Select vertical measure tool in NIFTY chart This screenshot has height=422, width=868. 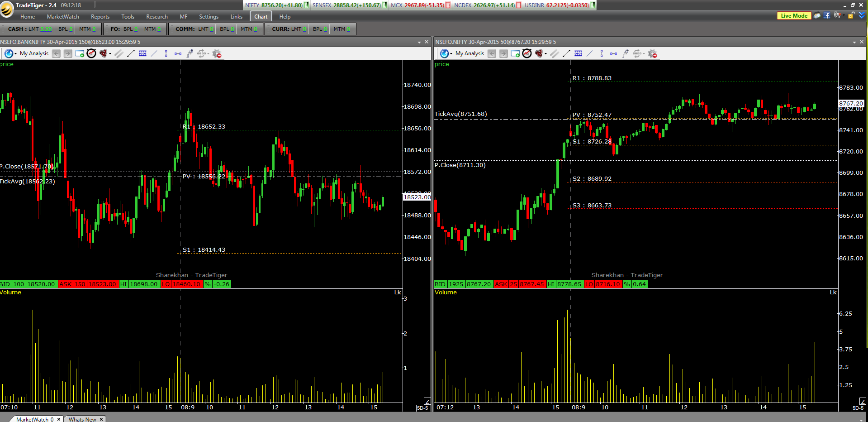click(x=602, y=53)
